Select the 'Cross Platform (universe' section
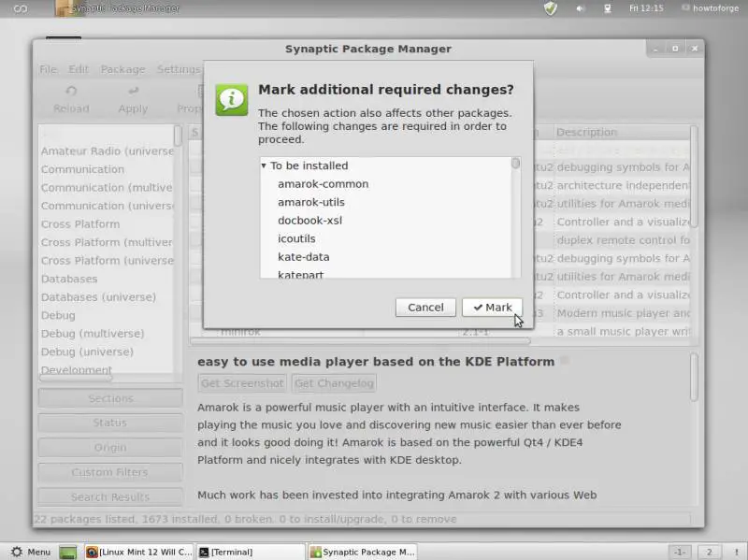The image size is (748, 560). (108, 261)
